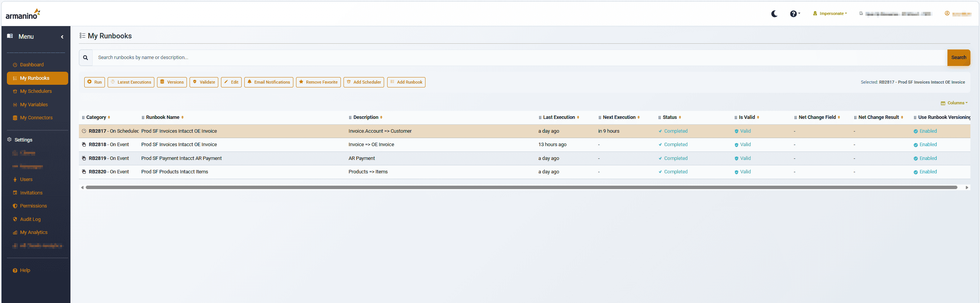
Task: Go to My Schedulers
Action: pyautogui.click(x=36, y=91)
